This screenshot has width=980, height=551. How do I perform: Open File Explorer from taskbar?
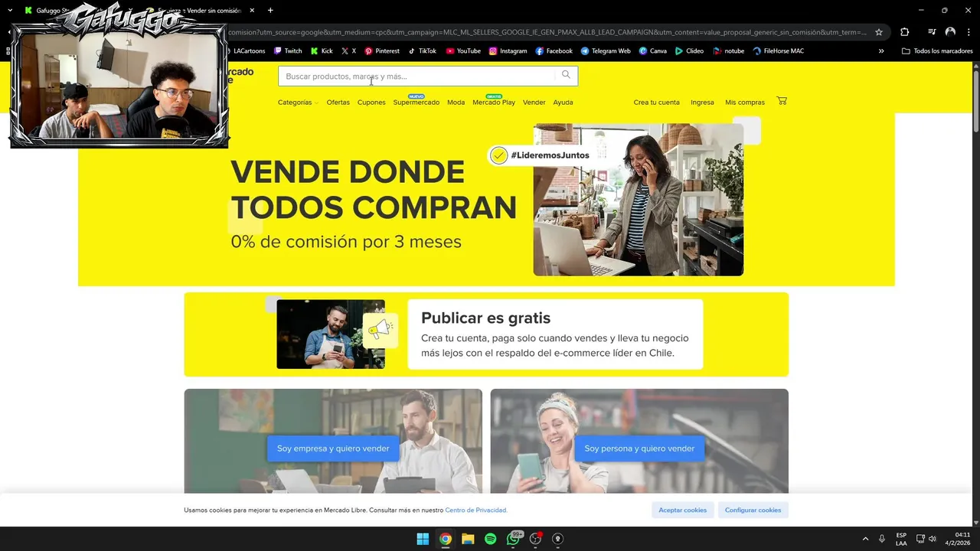(468, 539)
